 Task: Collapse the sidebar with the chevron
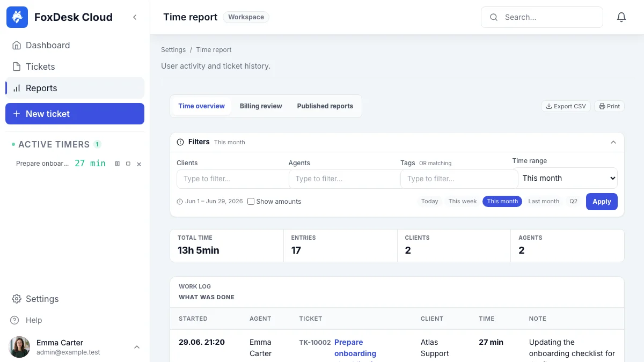(x=135, y=17)
